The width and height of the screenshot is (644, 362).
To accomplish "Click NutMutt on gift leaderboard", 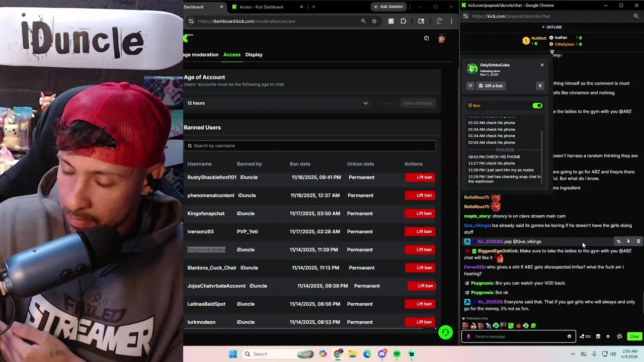I will coord(539,38).
